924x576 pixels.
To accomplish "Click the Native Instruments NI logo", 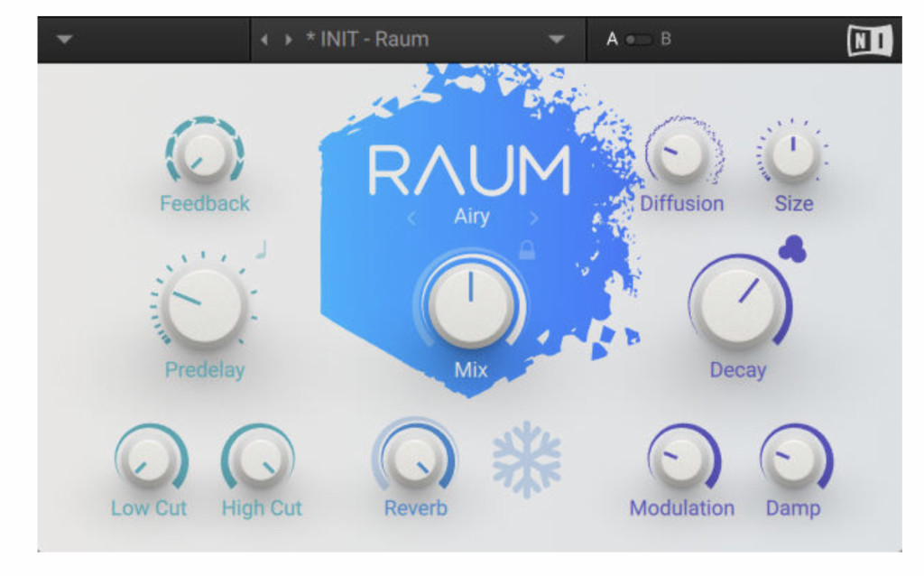I will coord(869,41).
